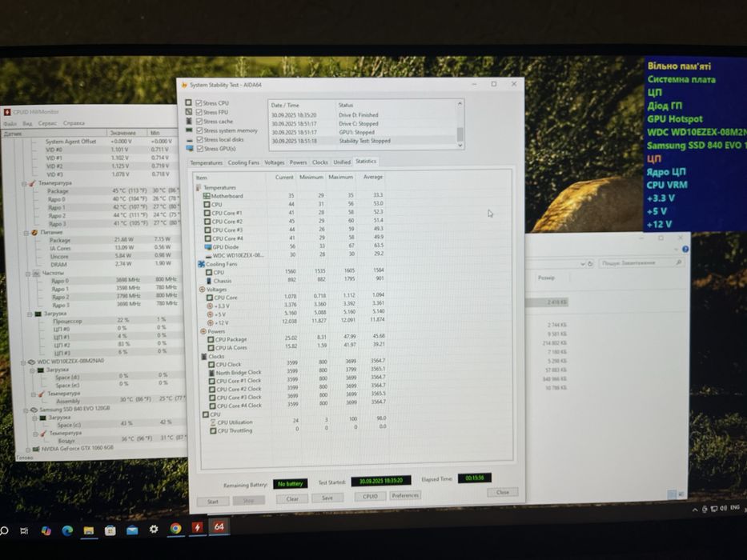Click Preferences button in AIDA64
The width and height of the screenshot is (747, 560).
[405, 496]
